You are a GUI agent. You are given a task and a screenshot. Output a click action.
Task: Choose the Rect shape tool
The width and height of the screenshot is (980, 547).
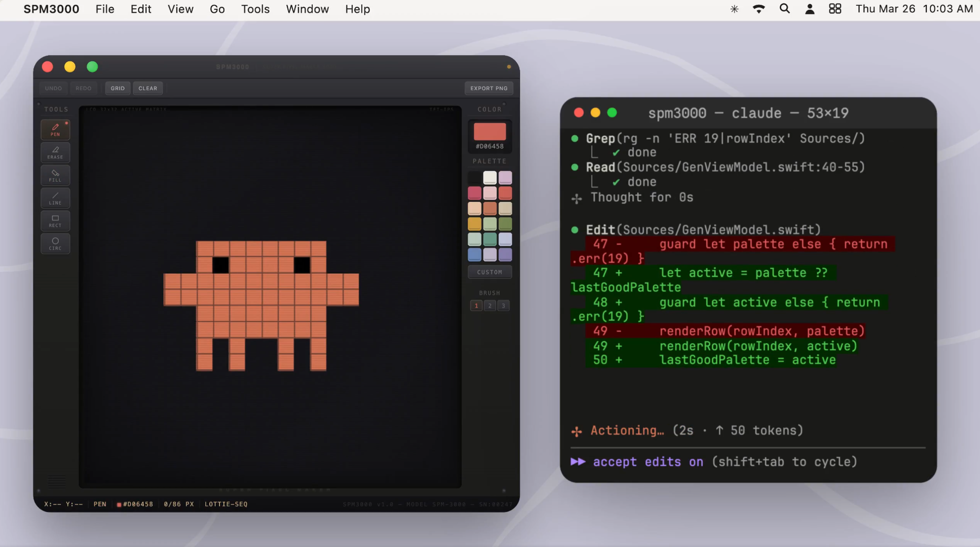coord(55,221)
